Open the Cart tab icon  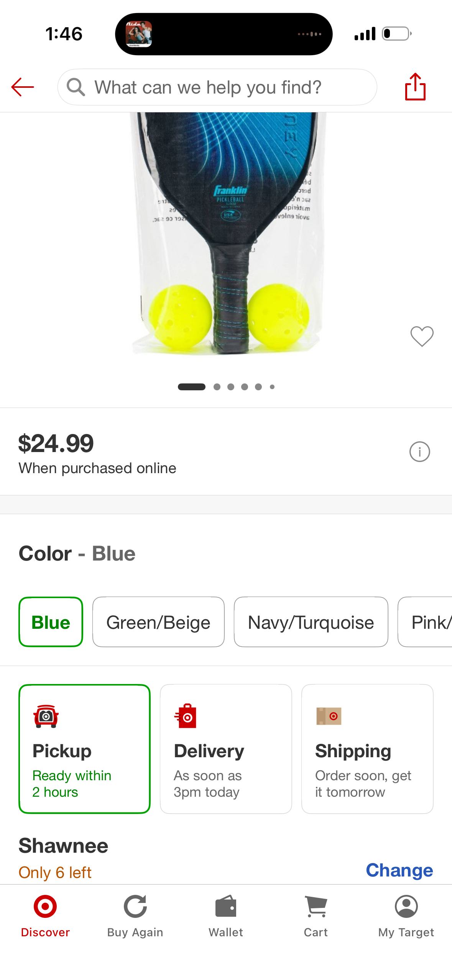316,906
